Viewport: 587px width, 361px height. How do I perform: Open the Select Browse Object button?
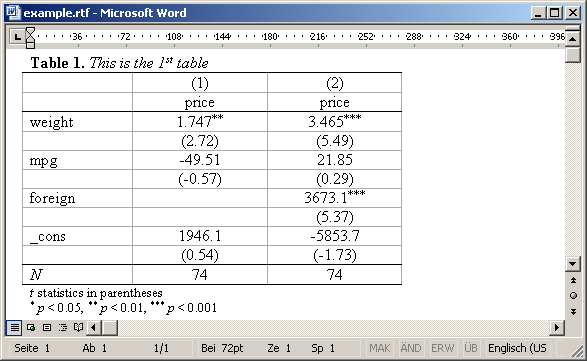coord(573,295)
